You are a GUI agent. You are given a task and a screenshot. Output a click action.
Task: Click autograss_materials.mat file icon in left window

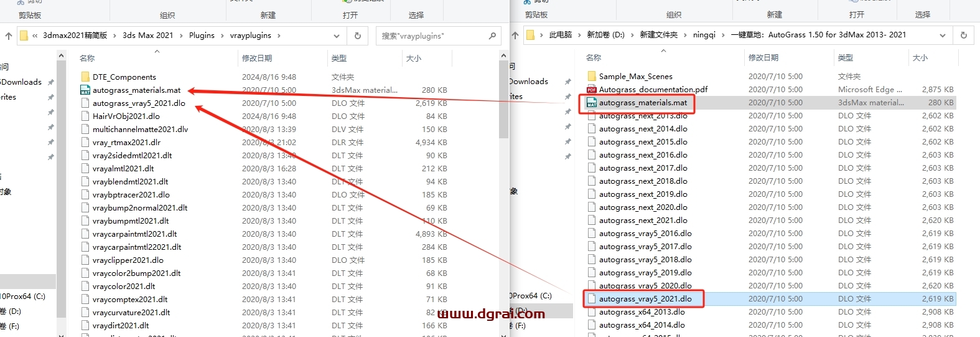(x=85, y=90)
